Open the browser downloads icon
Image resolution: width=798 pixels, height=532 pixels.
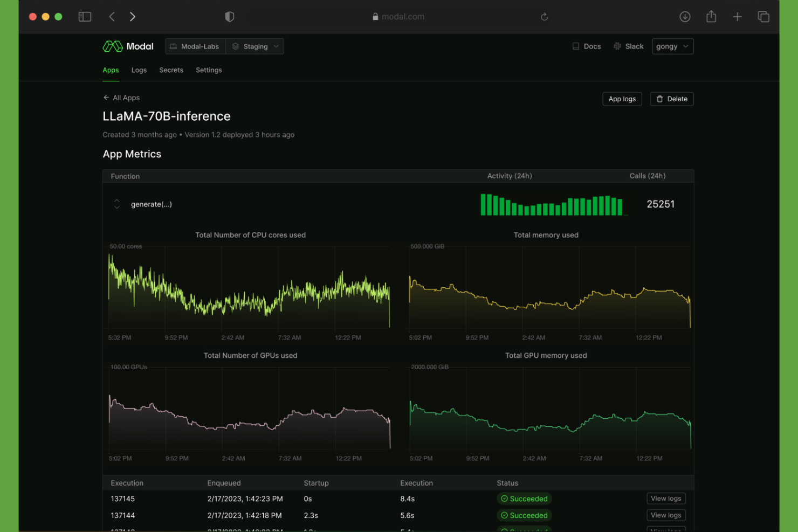(x=685, y=17)
